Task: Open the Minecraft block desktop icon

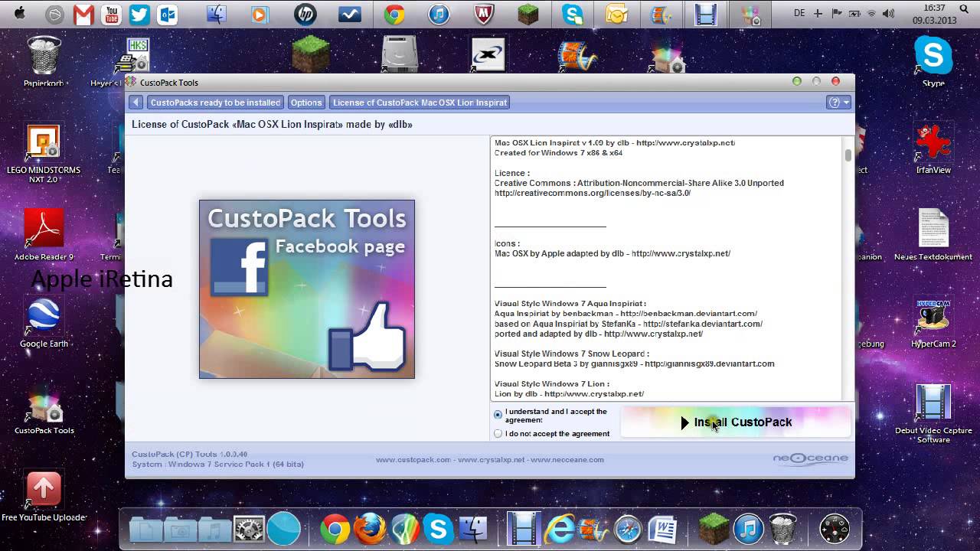Action: pyautogui.click(x=310, y=54)
